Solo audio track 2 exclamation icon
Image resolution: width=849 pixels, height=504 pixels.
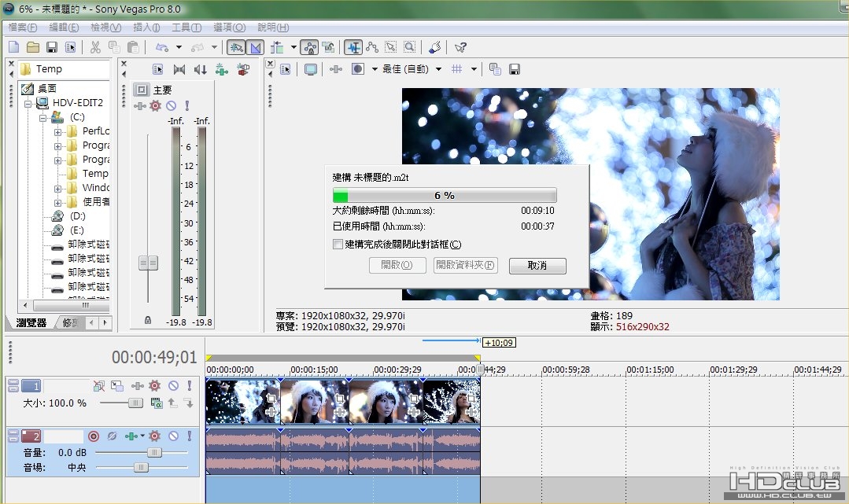pyautogui.click(x=190, y=436)
